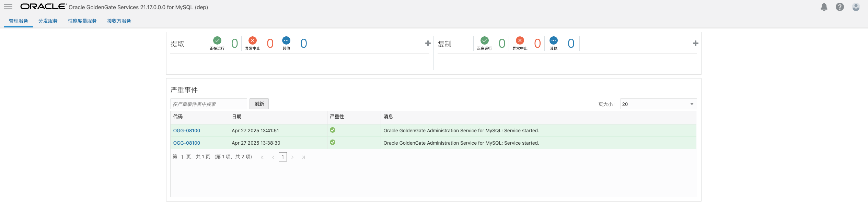Image resolution: width=868 pixels, height=206 pixels.
Task: Open the first OGG-08100 event link
Action: 187,131
